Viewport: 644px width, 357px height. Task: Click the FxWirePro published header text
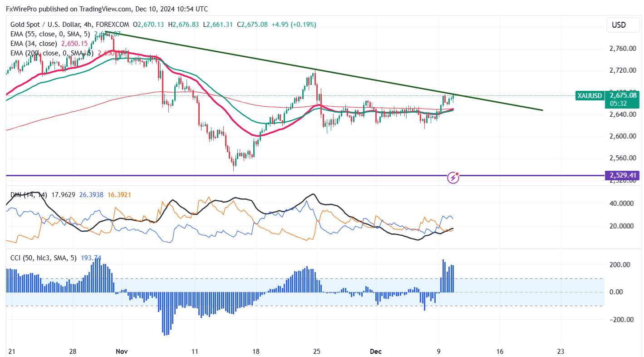point(107,9)
